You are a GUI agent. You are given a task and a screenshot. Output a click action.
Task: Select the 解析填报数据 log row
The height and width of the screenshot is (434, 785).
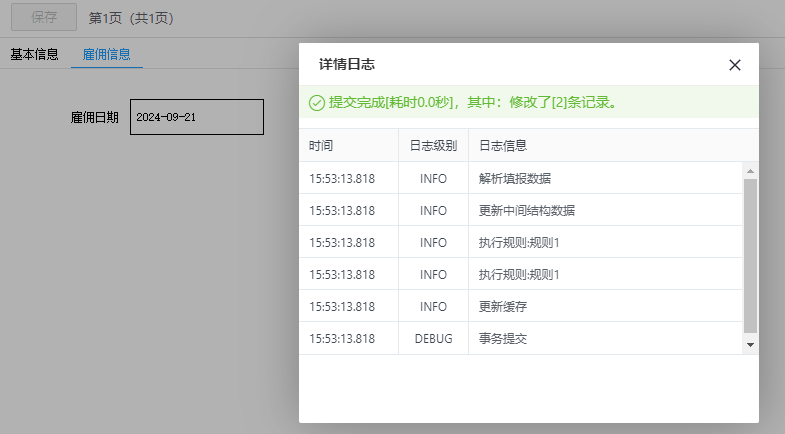pos(515,178)
